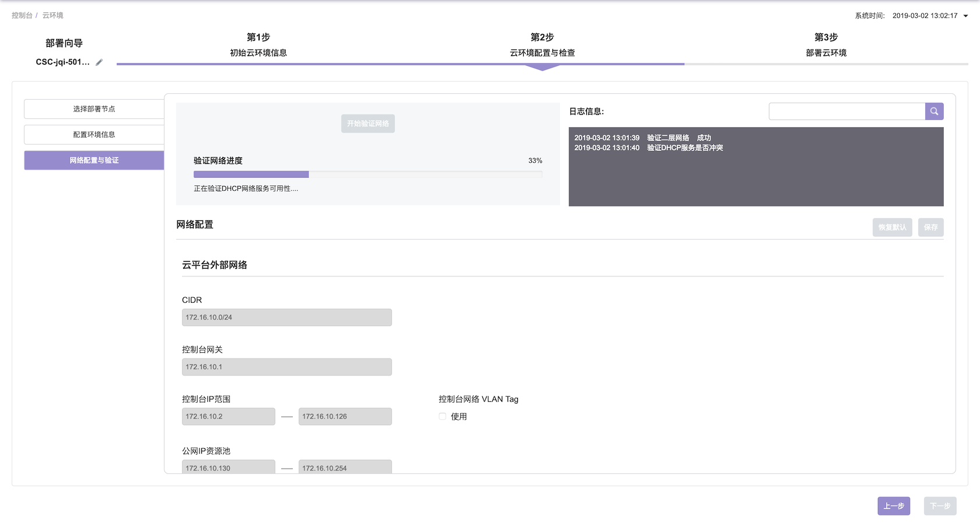Enable the 控制台网络 VLAN Tag 使用 checkbox

coord(443,416)
